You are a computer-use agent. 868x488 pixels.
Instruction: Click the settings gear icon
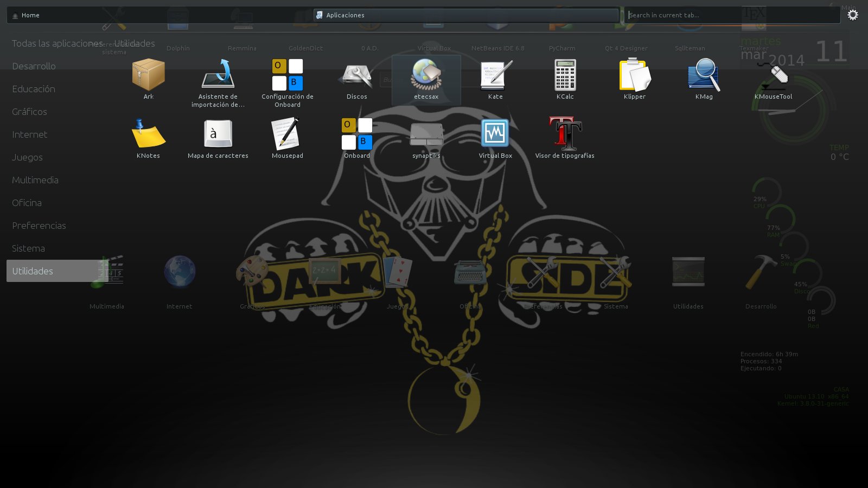853,15
